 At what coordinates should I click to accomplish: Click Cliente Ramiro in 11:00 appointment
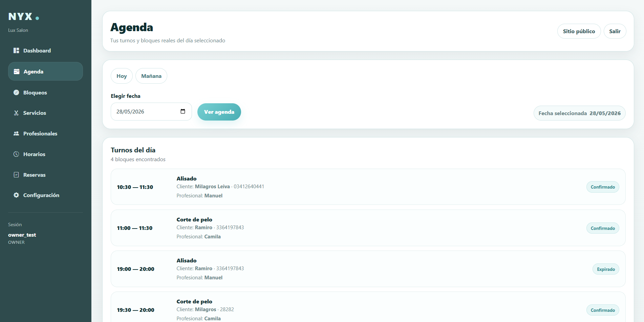tap(194, 227)
